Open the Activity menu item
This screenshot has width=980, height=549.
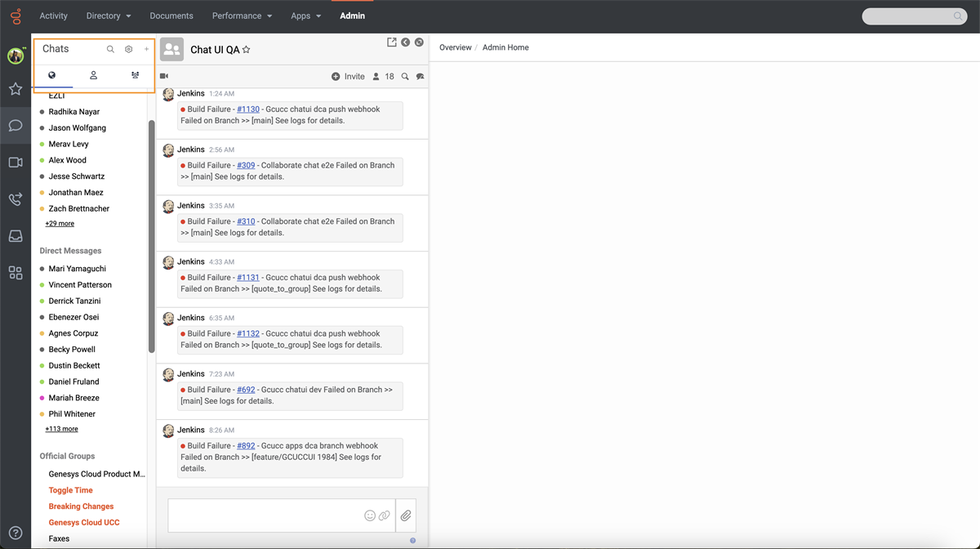pyautogui.click(x=54, y=16)
